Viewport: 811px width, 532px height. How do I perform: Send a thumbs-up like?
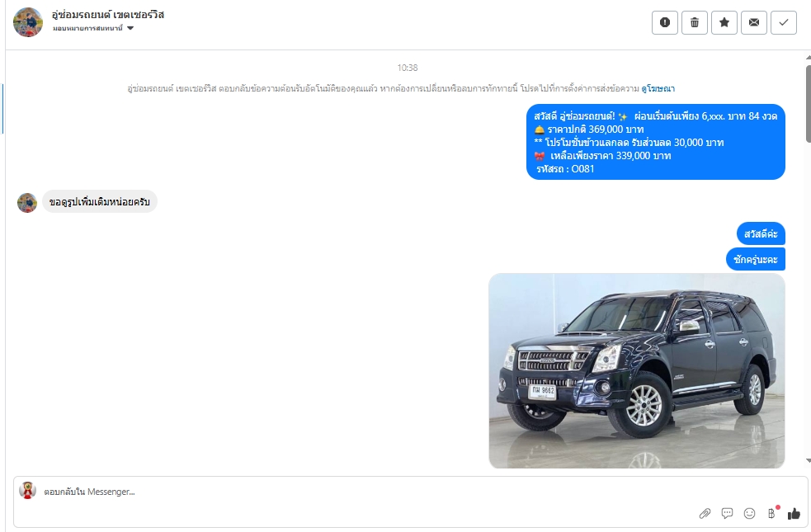(x=794, y=513)
